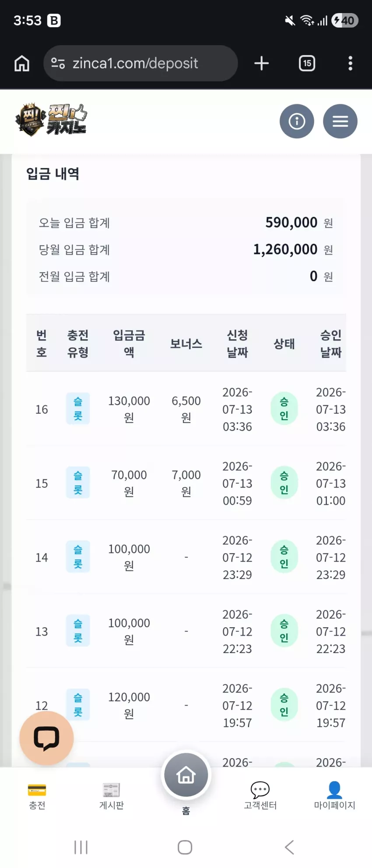372x868 pixels.
Task: Open the hamburger menu in site header
Action: 340,121
